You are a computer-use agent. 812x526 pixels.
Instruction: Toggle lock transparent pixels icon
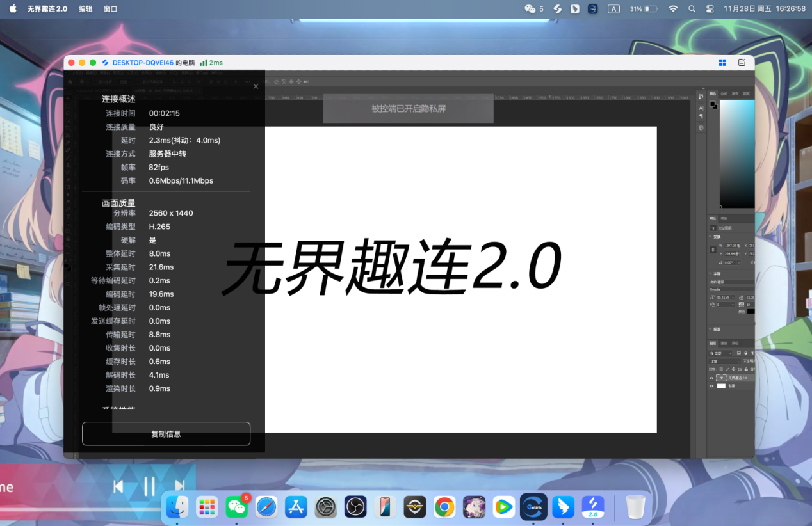click(x=721, y=369)
